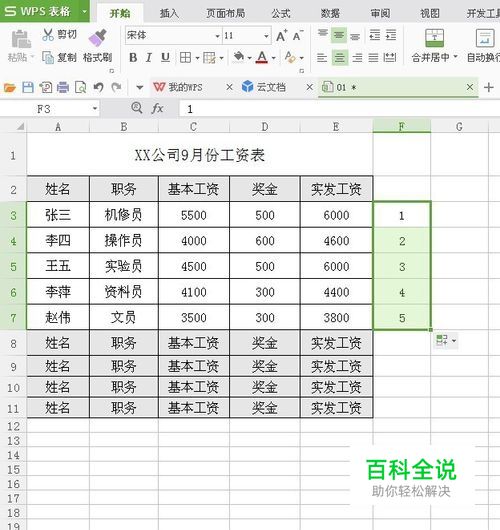500x530 pixels.
Task: Click the select-all corner triangle
Action: [x=20, y=127]
